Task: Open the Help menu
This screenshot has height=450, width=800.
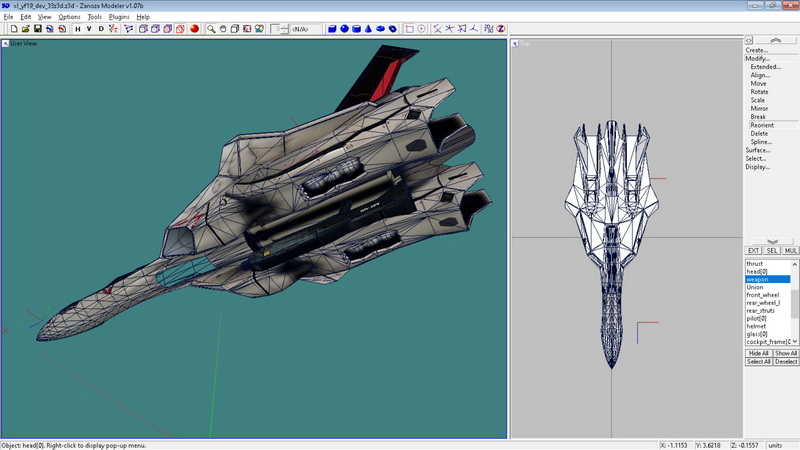Action: coord(143,17)
